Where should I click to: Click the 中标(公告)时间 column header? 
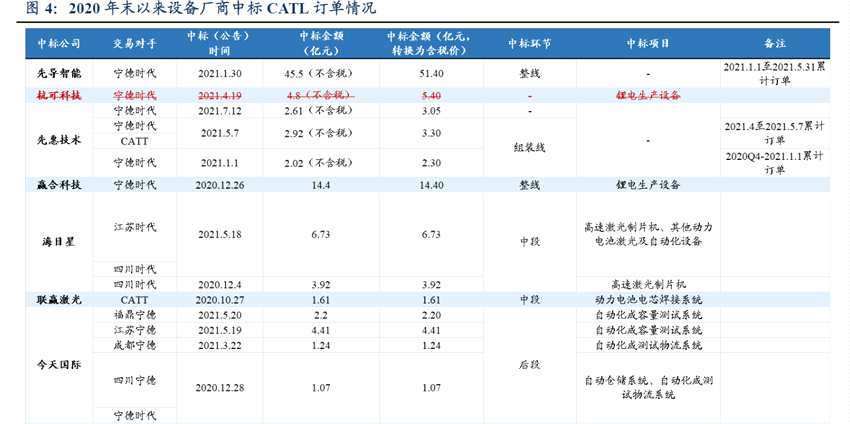coord(219,43)
